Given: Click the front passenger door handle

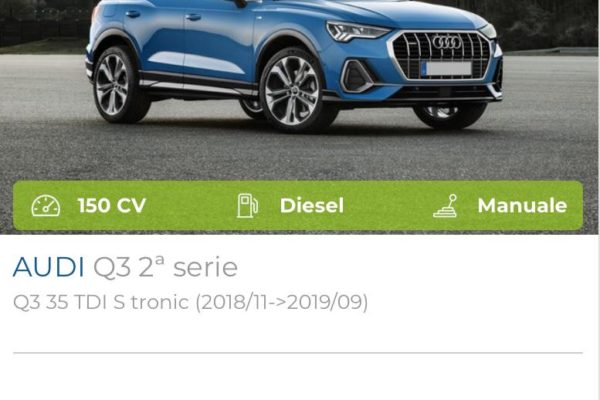Looking at the screenshot, I should pyautogui.click(x=193, y=17).
